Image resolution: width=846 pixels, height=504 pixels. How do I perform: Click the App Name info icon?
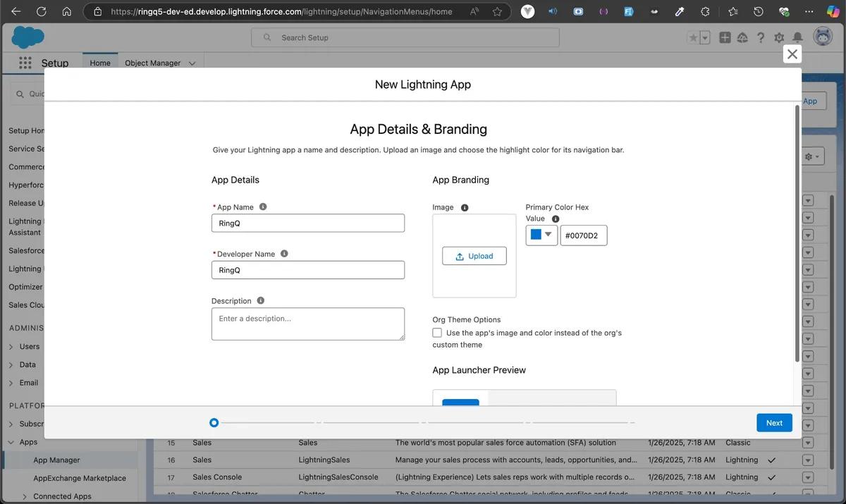point(263,207)
